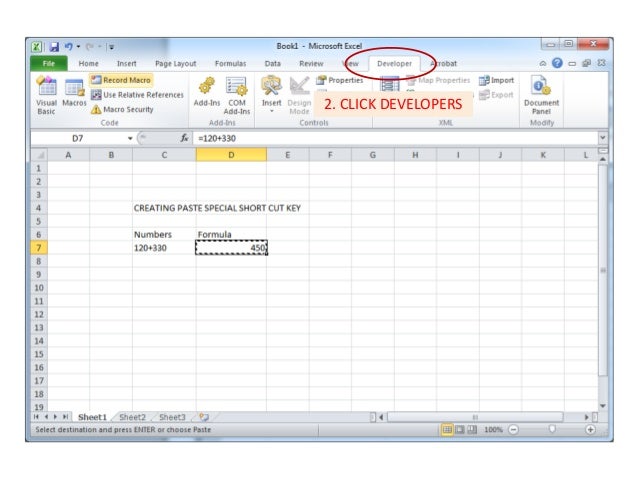Toggle Design Mode
The height and width of the screenshot is (479, 638).
[x=299, y=96]
